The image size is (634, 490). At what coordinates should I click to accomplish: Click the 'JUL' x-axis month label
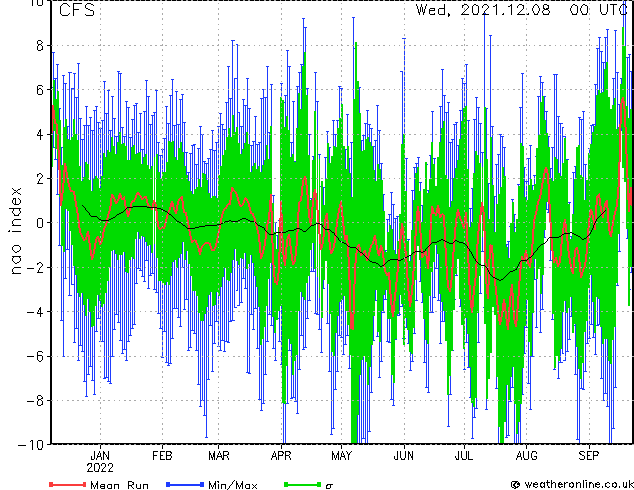coord(464,456)
